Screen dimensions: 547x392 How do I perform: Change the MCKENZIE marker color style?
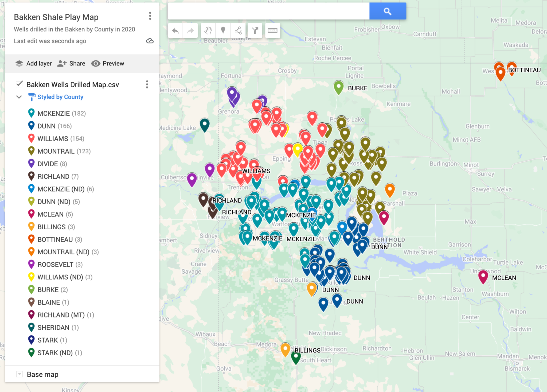32,113
